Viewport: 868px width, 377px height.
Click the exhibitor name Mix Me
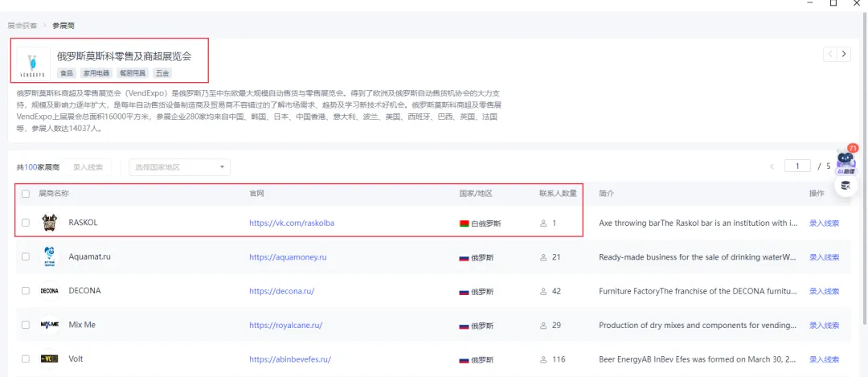click(82, 325)
